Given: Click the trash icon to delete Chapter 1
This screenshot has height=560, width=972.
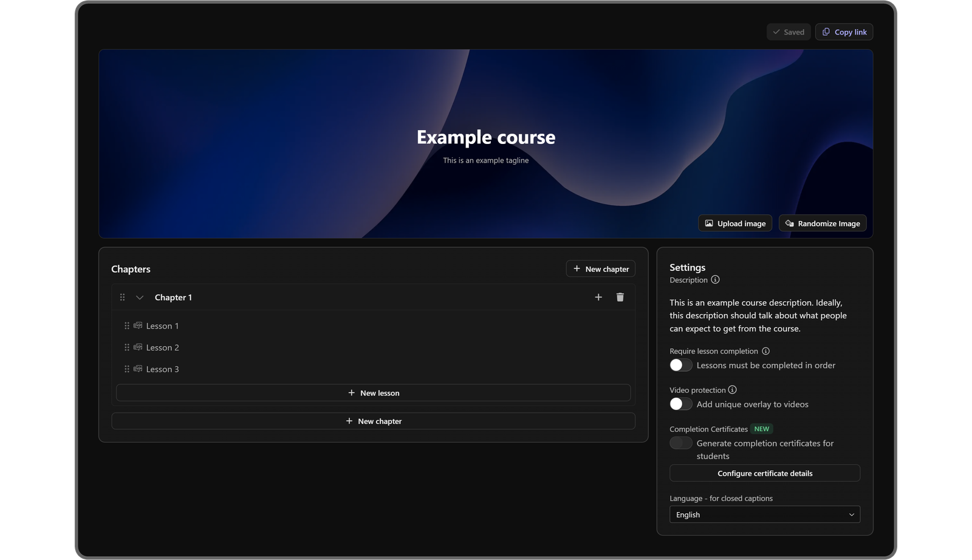Looking at the screenshot, I should coord(620,297).
